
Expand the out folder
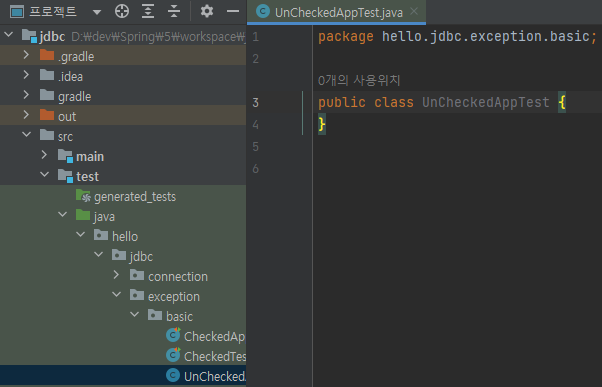tap(26, 115)
